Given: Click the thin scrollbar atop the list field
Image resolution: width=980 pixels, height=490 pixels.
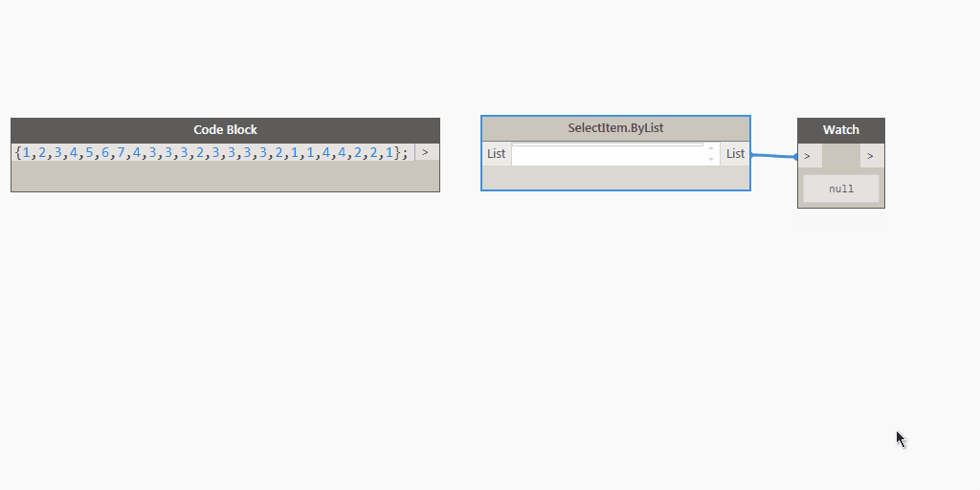Looking at the screenshot, I should coord(607,145).
